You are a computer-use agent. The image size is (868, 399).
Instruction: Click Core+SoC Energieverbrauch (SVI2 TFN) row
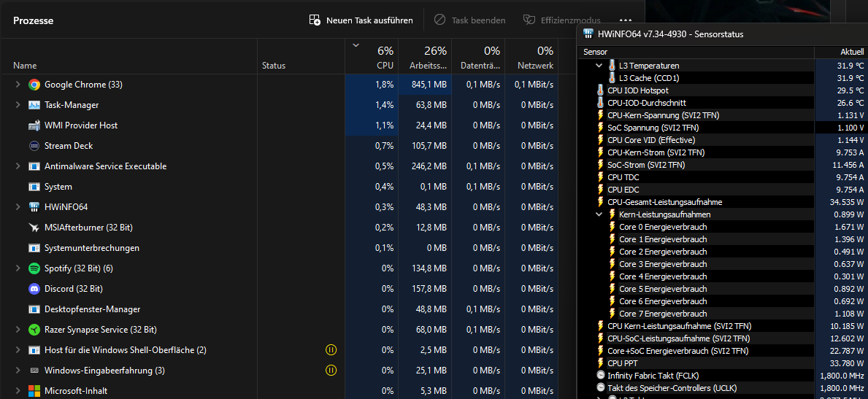tap(723, 351)
